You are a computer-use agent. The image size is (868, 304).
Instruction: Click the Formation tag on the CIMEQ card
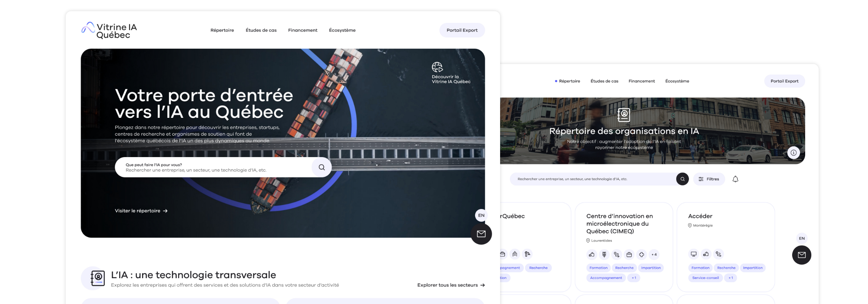[x=599, y=268]
